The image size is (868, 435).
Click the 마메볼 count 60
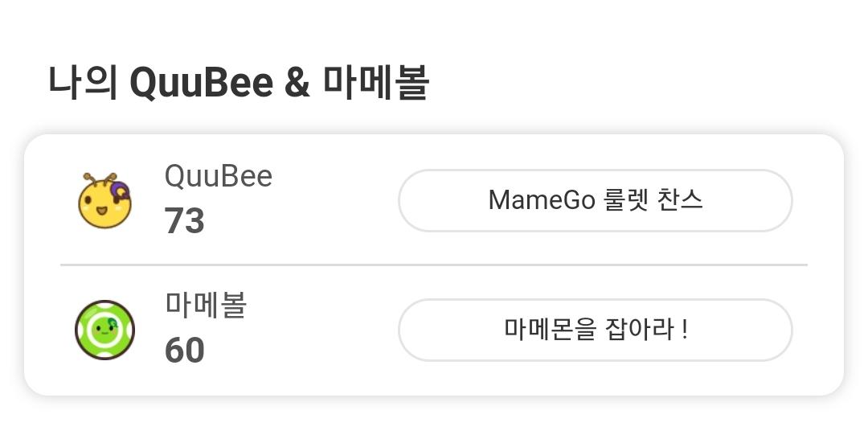(185, 351)
